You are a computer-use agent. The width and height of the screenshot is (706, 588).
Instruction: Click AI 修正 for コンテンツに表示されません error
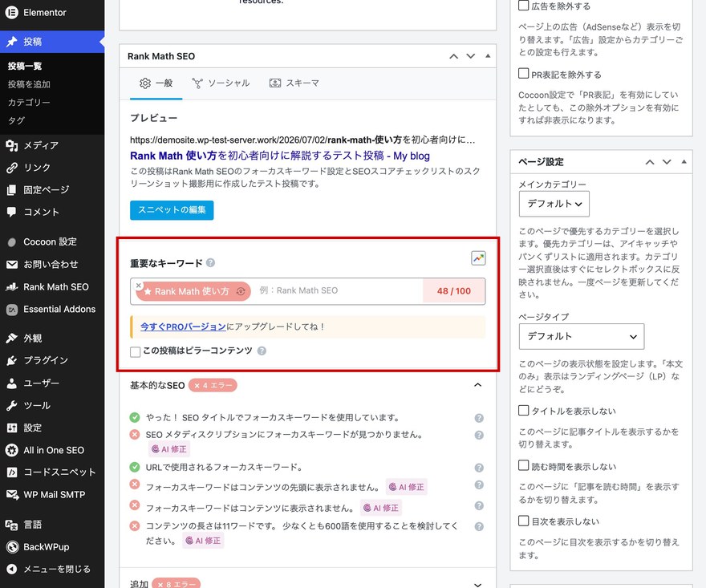381,508
